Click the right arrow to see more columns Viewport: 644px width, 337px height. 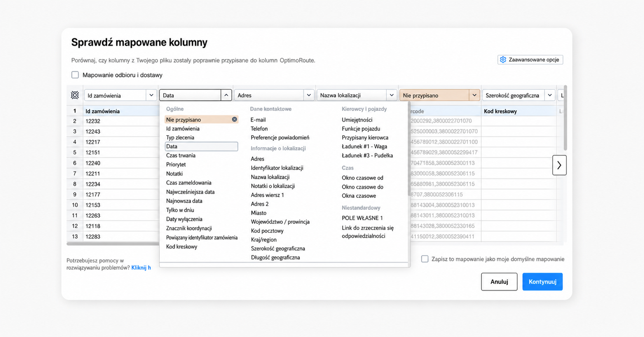pyautogui.click(x=559, y=165)
